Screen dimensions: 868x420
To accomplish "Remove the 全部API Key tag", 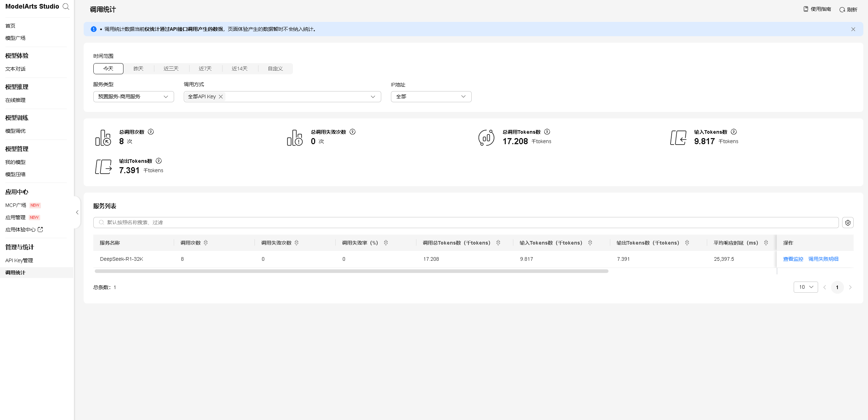I will pos(221,96).
